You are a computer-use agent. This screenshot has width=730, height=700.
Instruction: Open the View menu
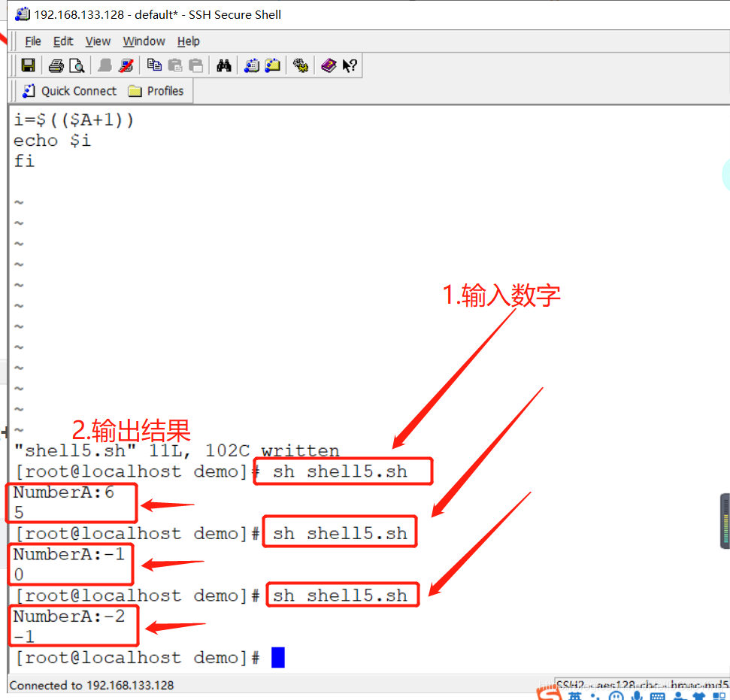point(98,41)
